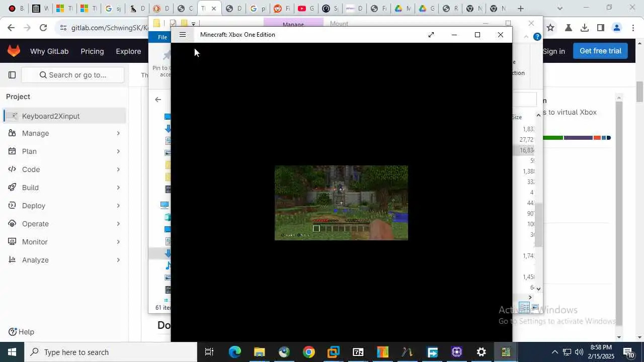Click the back arrow in File Explorer
Screen dimensions: 644x362
coord(158,100)
